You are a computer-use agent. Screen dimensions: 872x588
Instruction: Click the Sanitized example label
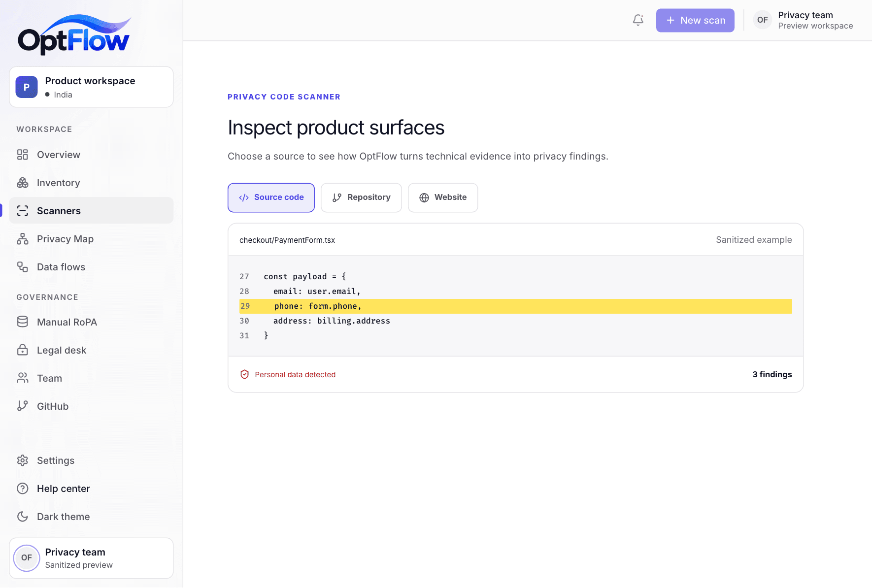tap(754, 240)
